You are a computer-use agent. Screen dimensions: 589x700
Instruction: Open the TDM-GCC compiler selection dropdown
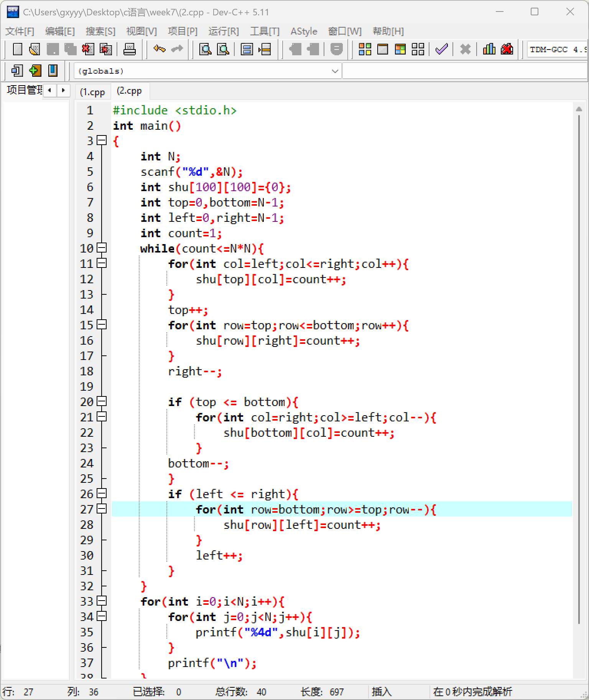558,50
